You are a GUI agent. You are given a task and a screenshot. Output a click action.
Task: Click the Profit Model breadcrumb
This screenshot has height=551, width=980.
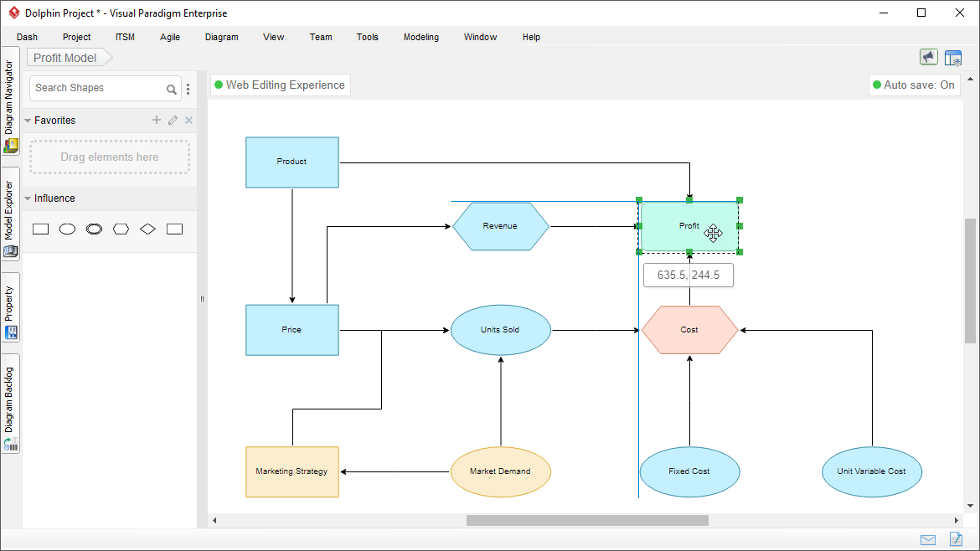(69, 58)
